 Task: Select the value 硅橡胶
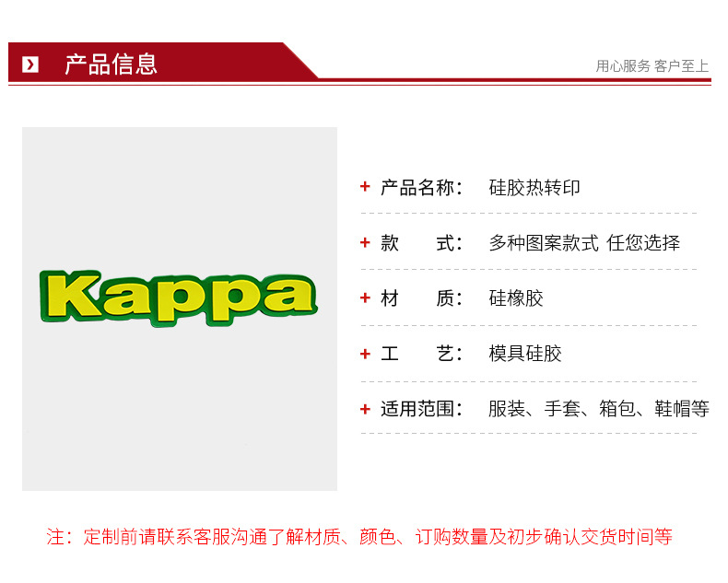516,298
